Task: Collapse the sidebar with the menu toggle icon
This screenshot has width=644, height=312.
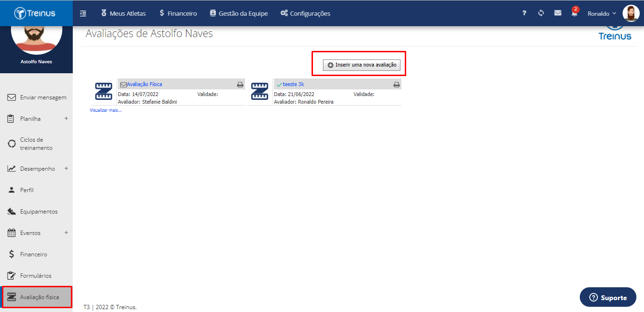Action: (x=83, y=13)
